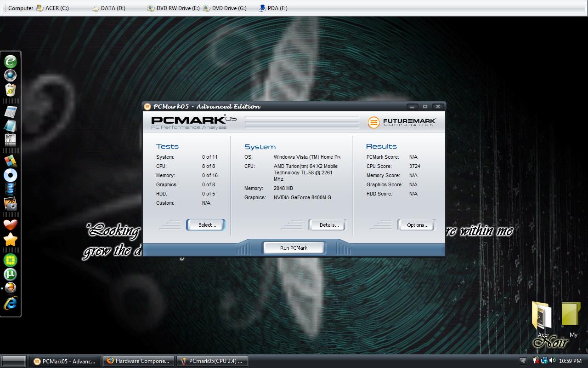
Task: Open DATA (D:) drive
Action: (x=109, y=8)
